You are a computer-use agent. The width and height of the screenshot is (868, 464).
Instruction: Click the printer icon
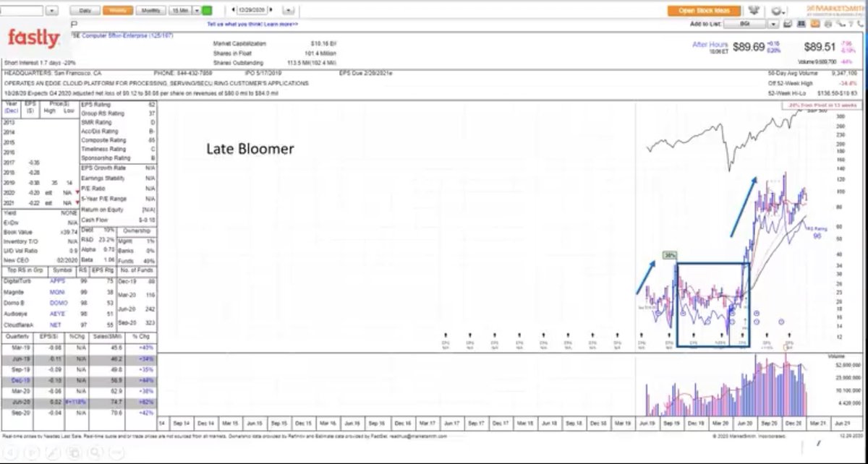(827, 24)
